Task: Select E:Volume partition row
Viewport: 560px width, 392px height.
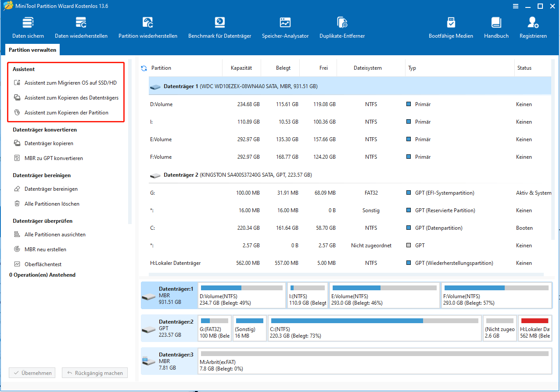Action: point(350,139)
